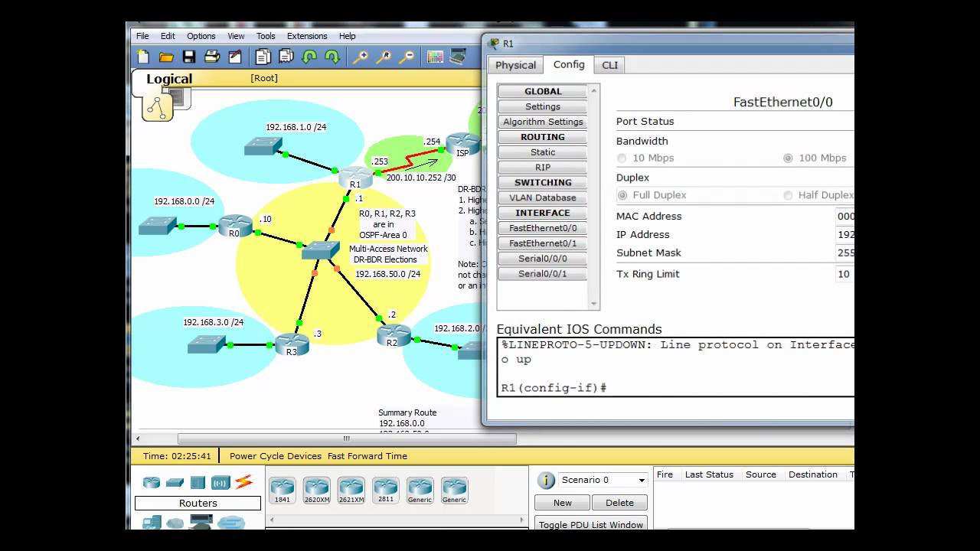Click the Copy icon in toolbar

click(263, 57)
